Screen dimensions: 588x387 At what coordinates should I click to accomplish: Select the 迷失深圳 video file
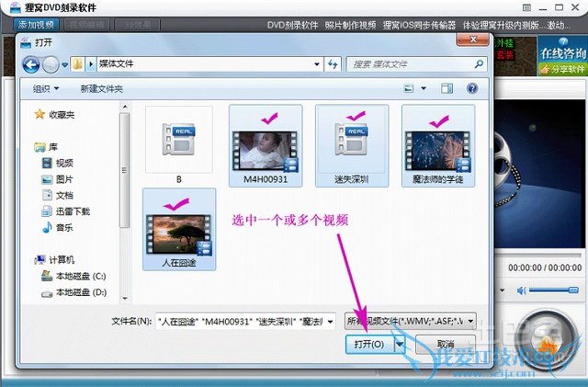(352, 145)
